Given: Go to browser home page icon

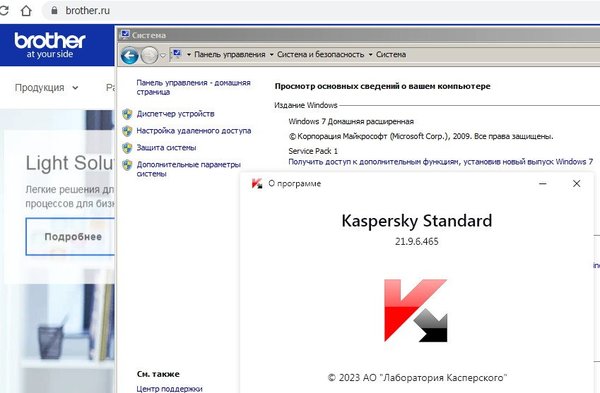Looking at the screenshot, I should [x=26, y=10].
